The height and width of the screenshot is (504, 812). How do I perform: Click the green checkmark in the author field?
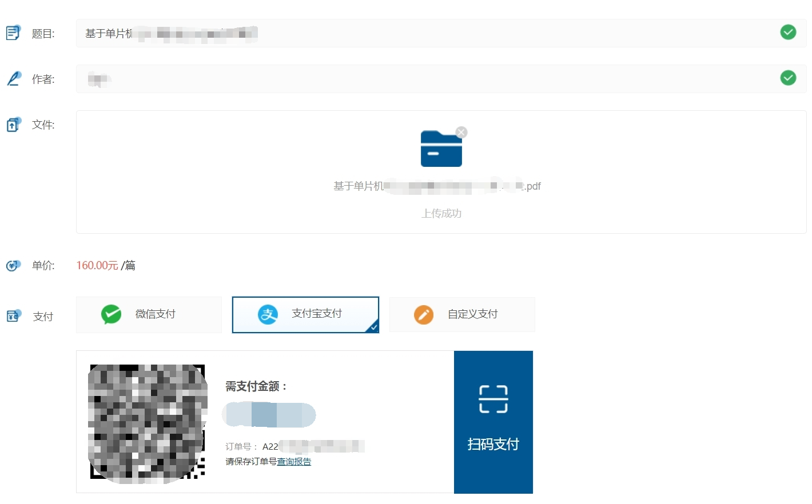(x=788, y=78)
